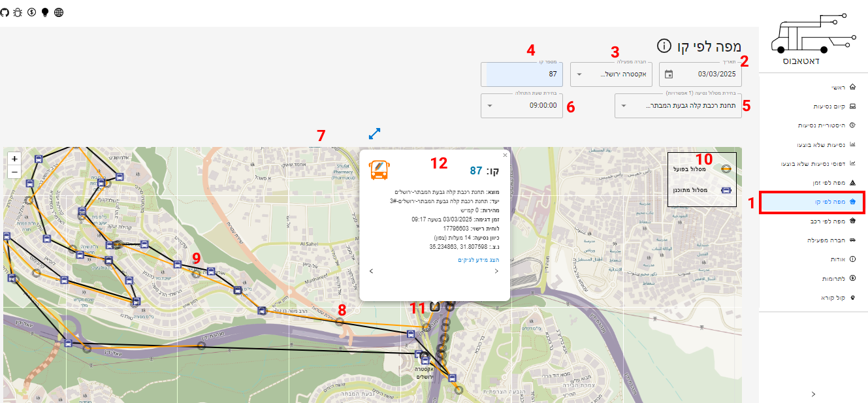Viewport: 868px width, 403px height.
Task: Click the line number 87 in popup
Action: [476, 171]
